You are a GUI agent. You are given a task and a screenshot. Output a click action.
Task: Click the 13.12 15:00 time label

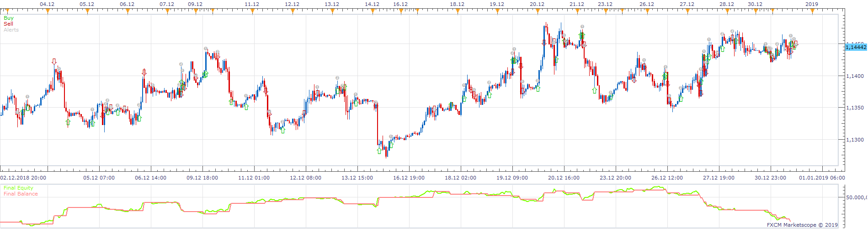[x=357, y=178]
